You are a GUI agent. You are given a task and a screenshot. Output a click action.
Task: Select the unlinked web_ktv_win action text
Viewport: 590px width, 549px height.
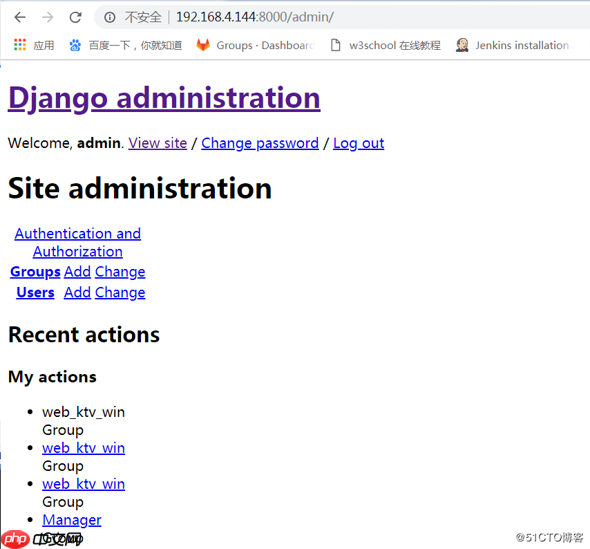[x=84, y=412]
